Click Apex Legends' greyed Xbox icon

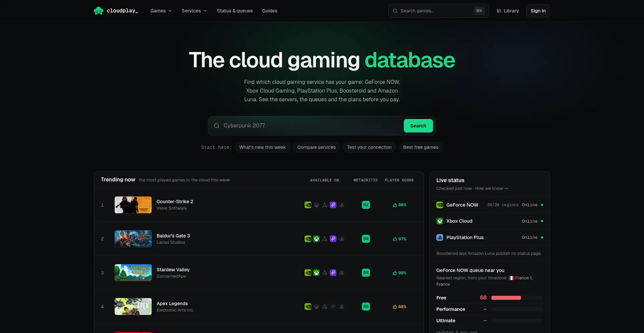click(316, 307)
